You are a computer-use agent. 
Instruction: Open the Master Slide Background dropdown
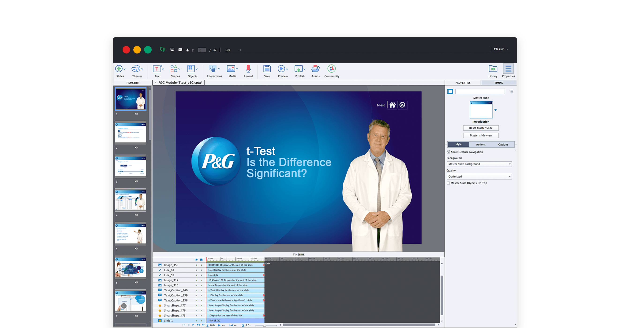click(479, 164)
